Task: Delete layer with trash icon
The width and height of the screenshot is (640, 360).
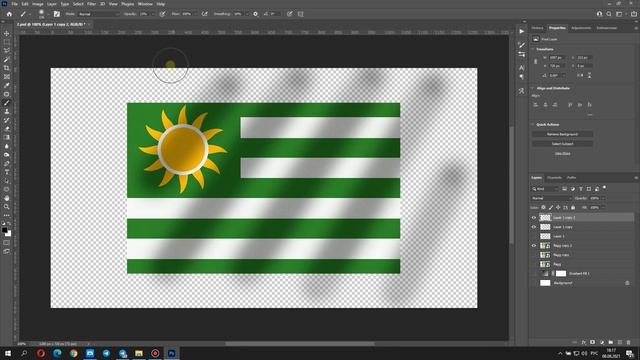Action: [x=629, y=342]
